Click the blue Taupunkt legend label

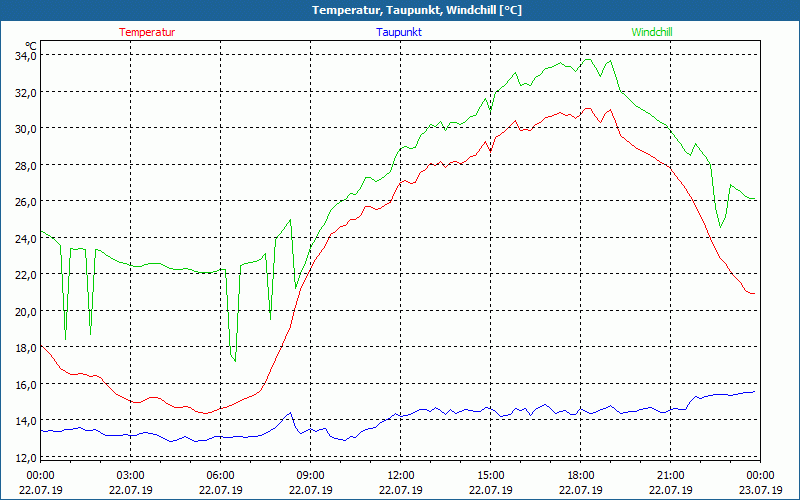coord(399,32)
